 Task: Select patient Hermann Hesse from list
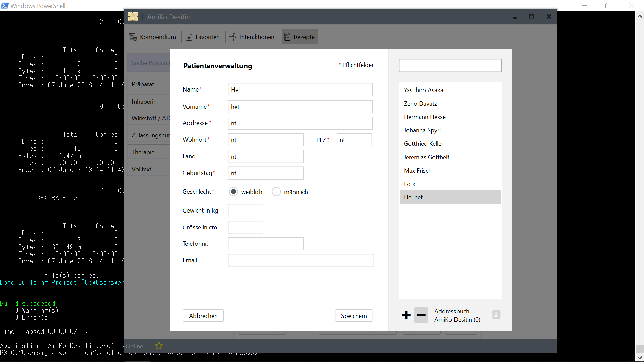pos(425,117)
